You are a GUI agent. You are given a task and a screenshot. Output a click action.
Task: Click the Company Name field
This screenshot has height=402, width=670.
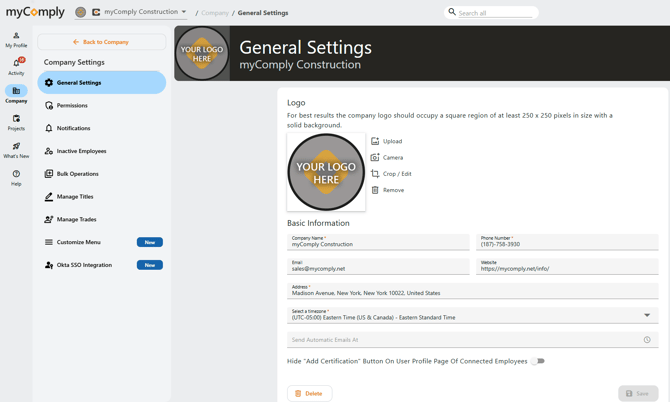point(378,242)
